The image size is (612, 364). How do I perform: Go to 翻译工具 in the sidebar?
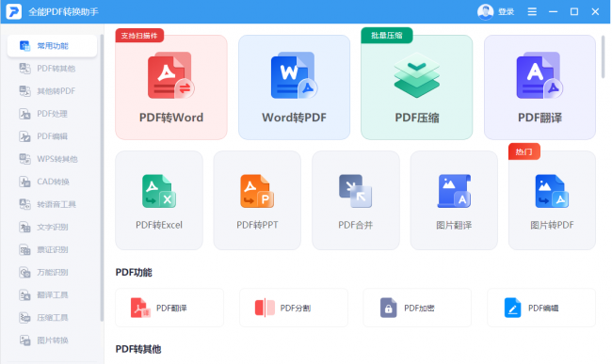[x=52, y=295]
